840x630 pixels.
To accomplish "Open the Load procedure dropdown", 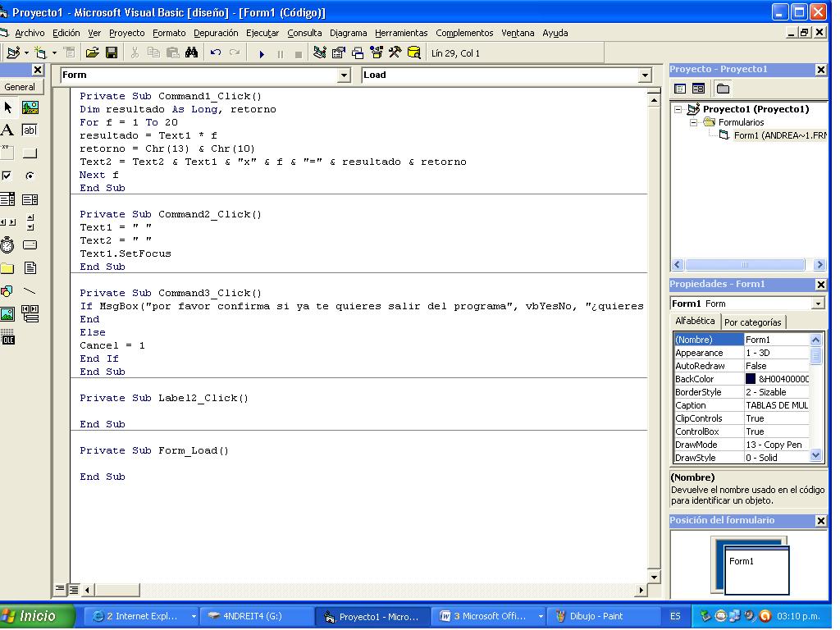I will 643,75.
